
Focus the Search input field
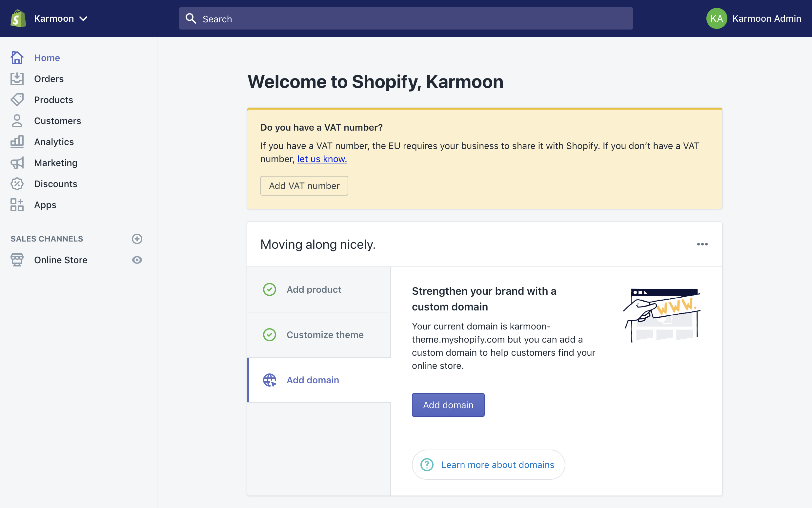pos(405,19)
